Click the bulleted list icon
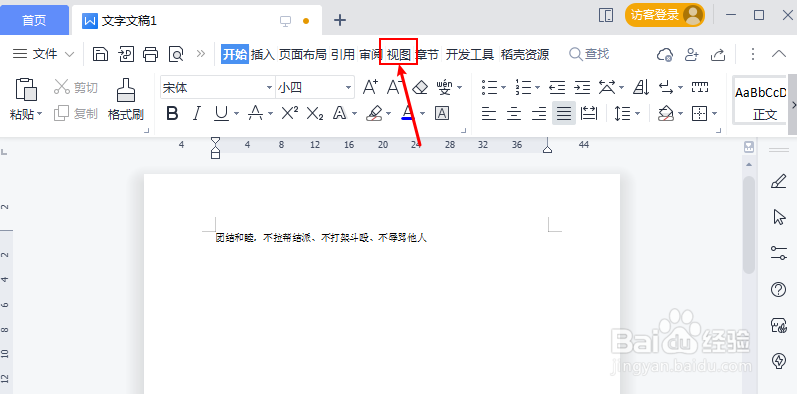 pyautogui.click(x=489, y=87)
